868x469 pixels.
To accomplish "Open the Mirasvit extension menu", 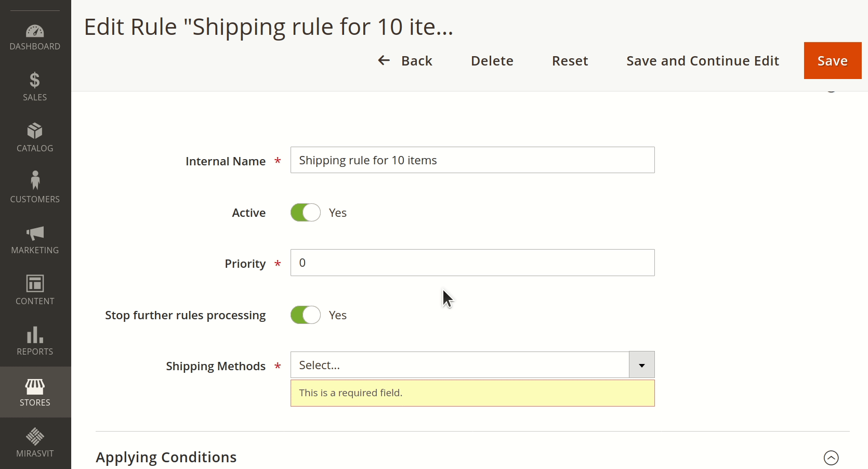I will pos(35,442).
